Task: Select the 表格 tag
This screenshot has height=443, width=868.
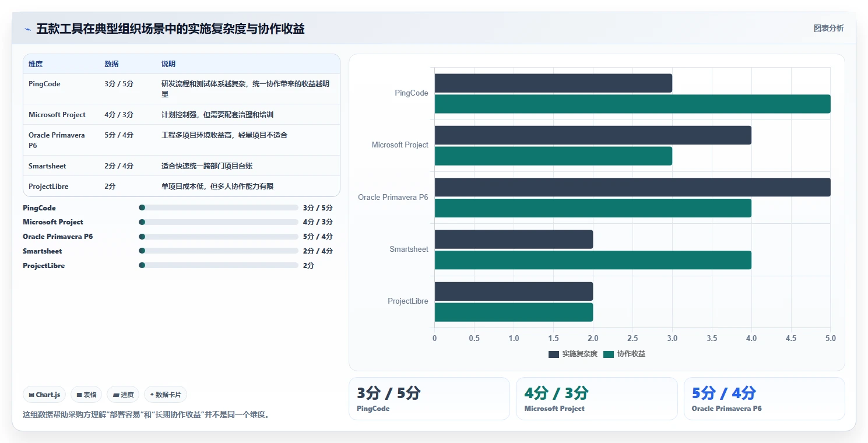Action: click(86, 395)
